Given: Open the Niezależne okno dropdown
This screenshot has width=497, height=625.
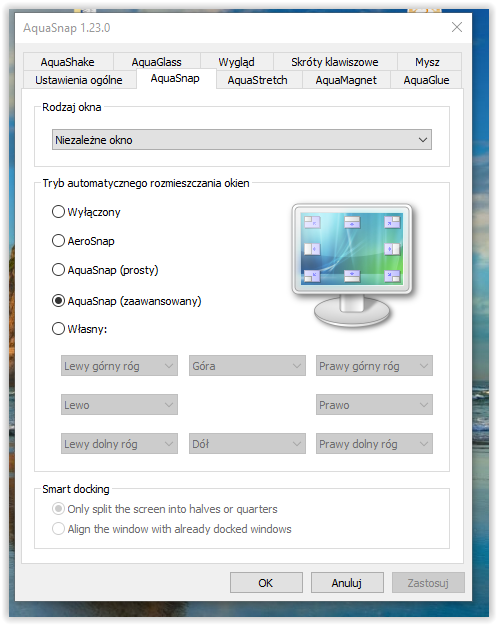Looking at the screenshot, I should pos(242,140).
